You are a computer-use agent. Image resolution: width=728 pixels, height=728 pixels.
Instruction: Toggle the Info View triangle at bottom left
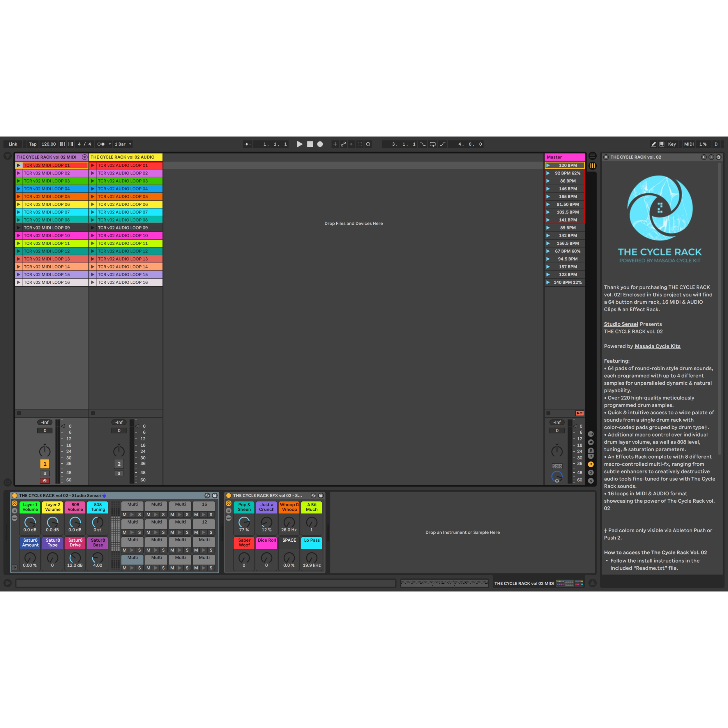[8, 583]
